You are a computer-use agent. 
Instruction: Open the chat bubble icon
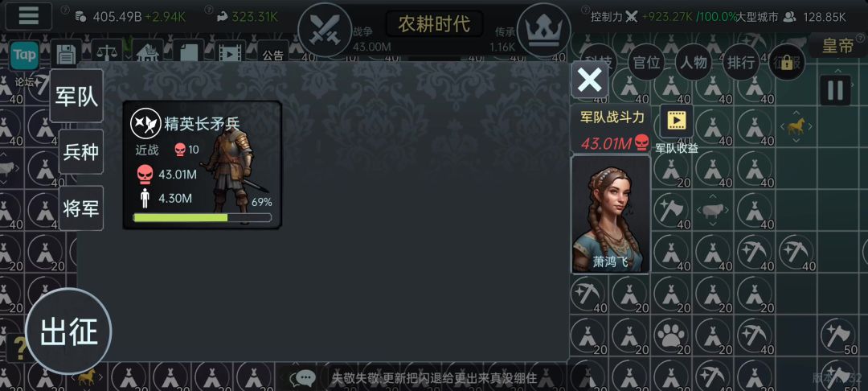click(304, 378)
